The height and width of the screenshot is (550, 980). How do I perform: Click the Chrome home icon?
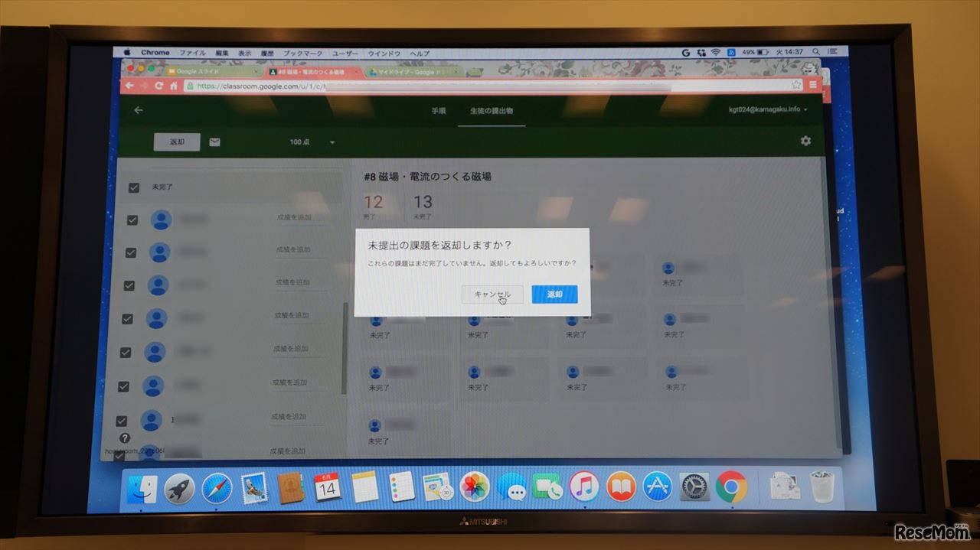[x=174, y=86]
